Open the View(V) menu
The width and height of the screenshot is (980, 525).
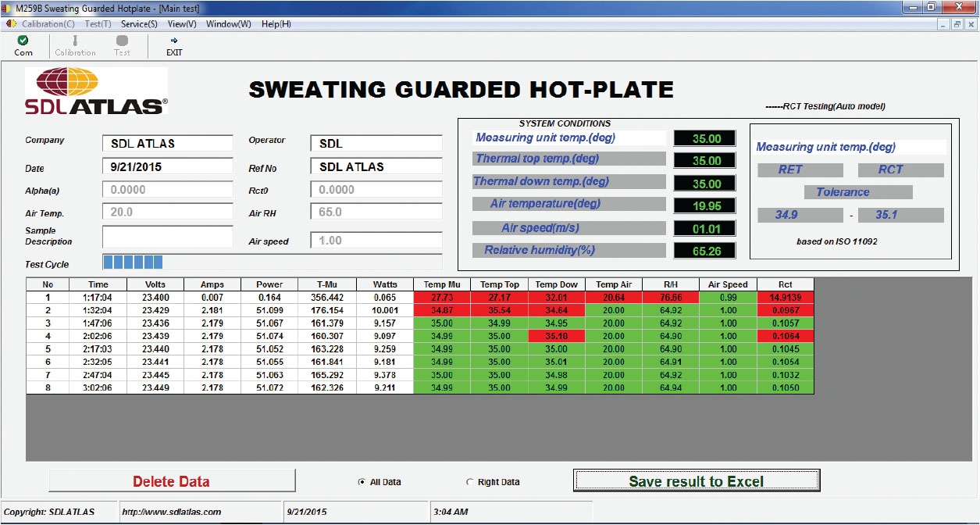[x=182, y=23]
